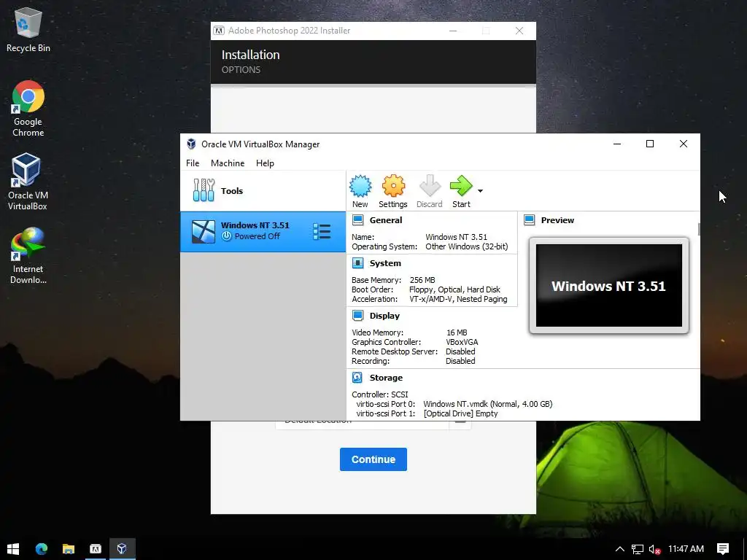Open the File menu in VirtualBox
This screenshot has width=747, height=560.
click(193, 163)
